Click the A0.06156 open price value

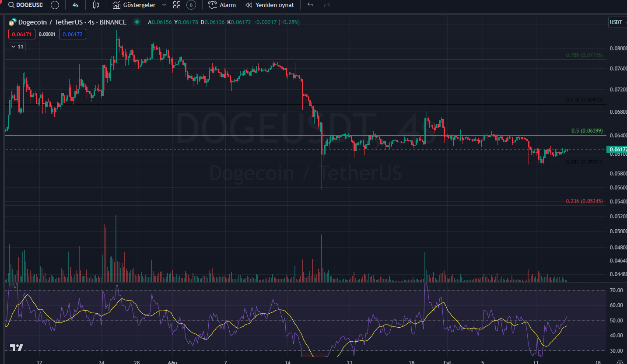click(x=160, y=22)
